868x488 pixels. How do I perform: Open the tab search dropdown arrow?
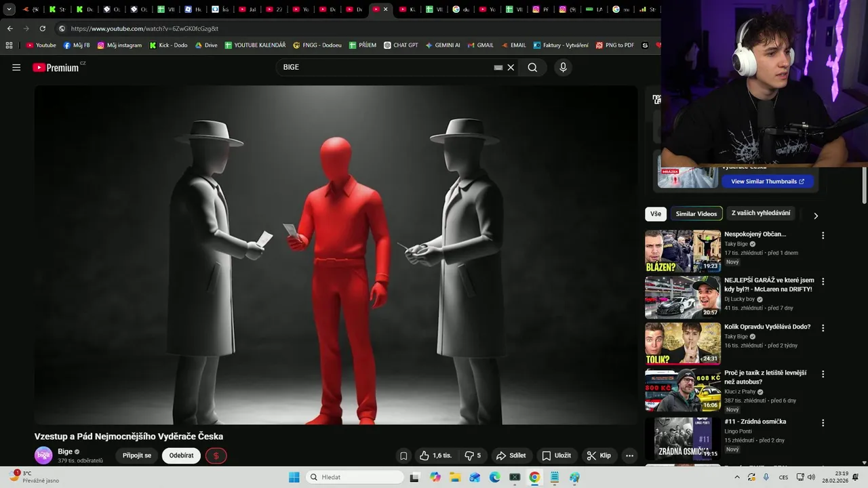pyautogui.click(x=9, y=9)
